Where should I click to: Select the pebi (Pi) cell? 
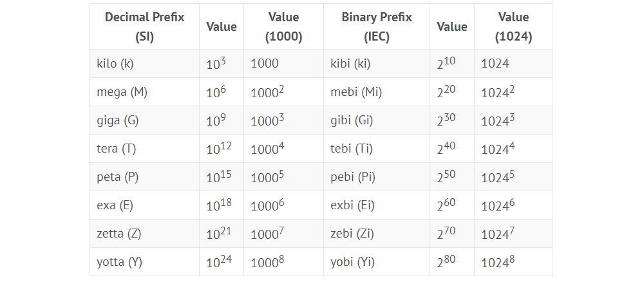[377, 177]
